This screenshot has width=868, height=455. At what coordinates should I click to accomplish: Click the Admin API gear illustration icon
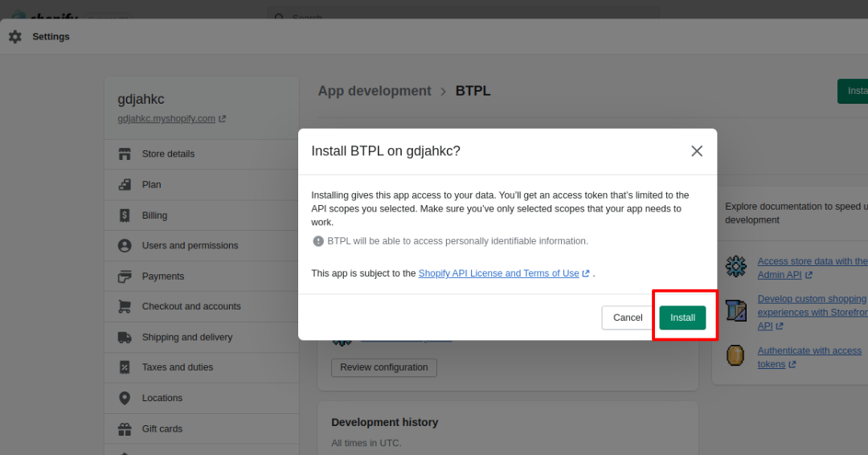(735, 266)
